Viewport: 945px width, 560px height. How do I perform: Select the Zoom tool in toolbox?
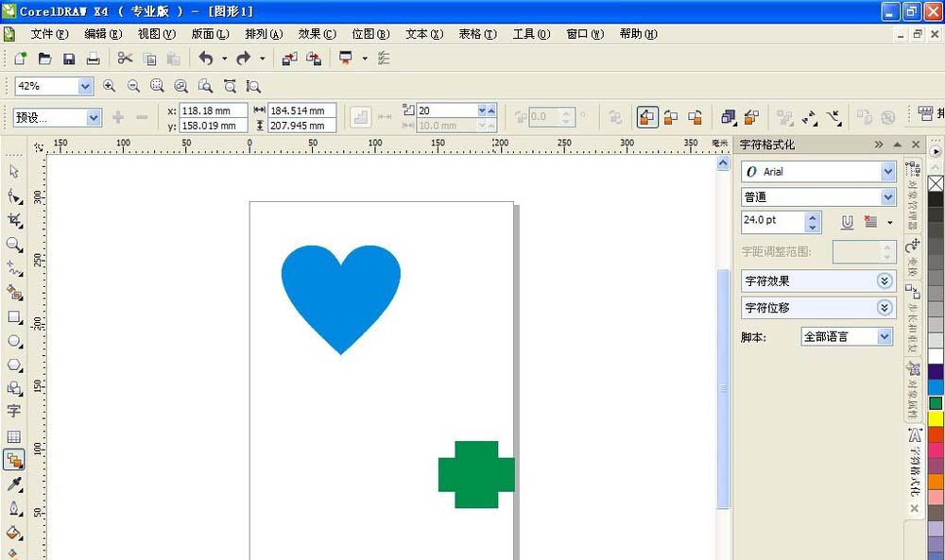click(x=14, y=245)
